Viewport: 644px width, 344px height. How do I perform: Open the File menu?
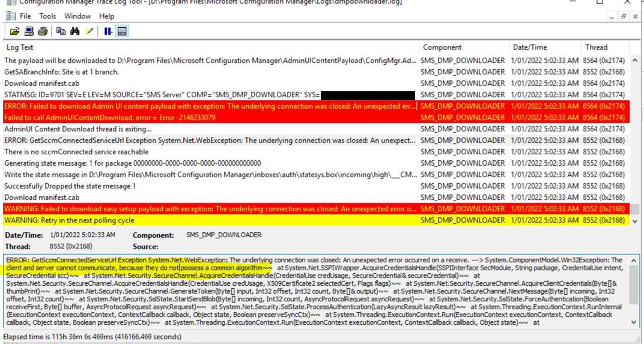pos(25,16)
